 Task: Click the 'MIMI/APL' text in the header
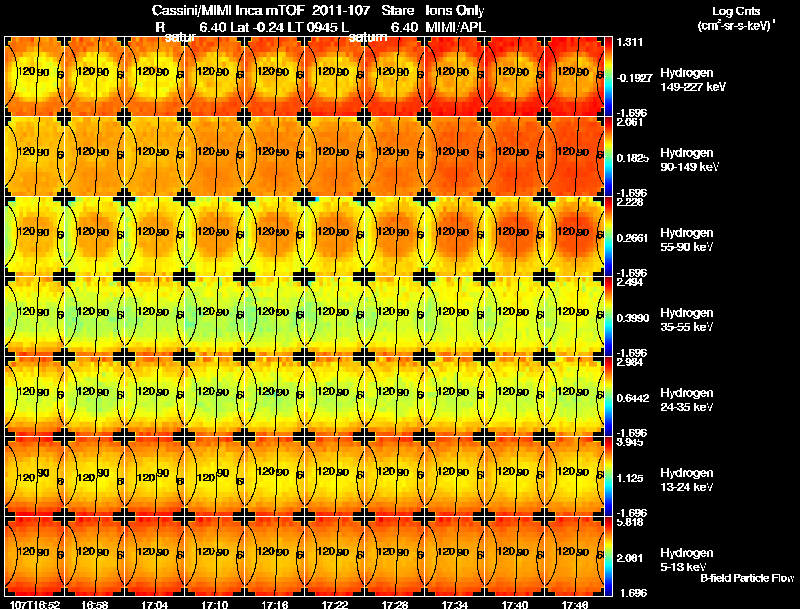coord(455,28)
